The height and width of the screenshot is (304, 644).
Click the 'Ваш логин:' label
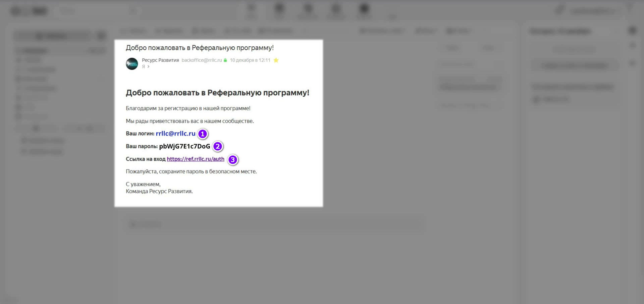140,134
